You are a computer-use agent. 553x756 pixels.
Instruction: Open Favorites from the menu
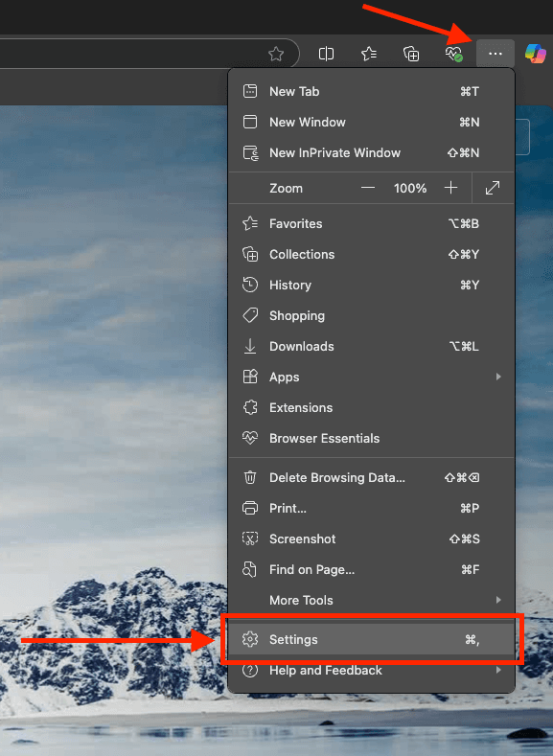pos(371,223)
